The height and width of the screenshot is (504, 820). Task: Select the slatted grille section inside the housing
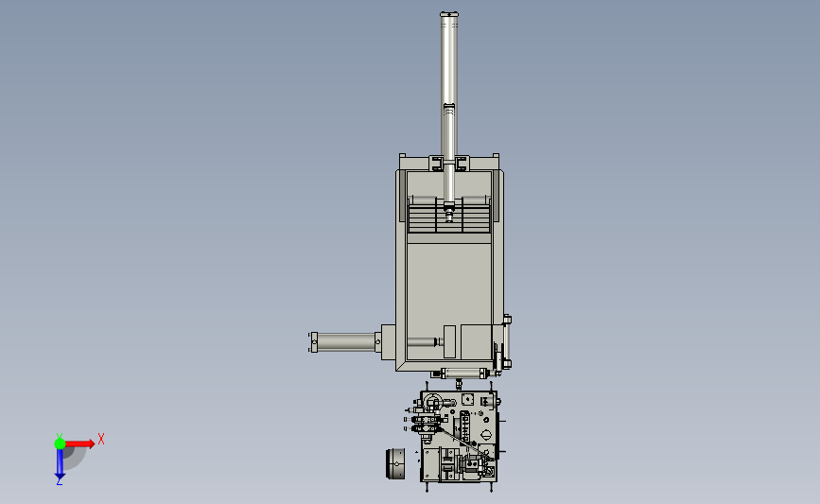click(x=449, y=218)
